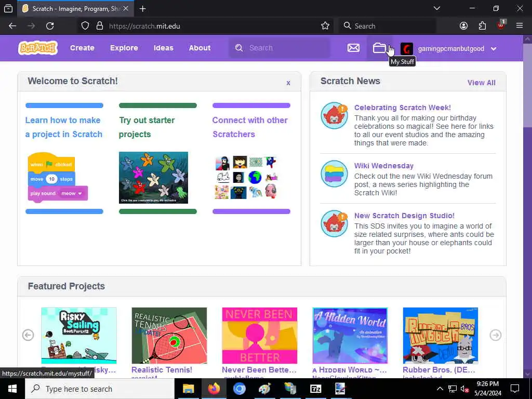Open Realistic Tennis project thumbnail
532x399 pixels.
coord(169,336)
